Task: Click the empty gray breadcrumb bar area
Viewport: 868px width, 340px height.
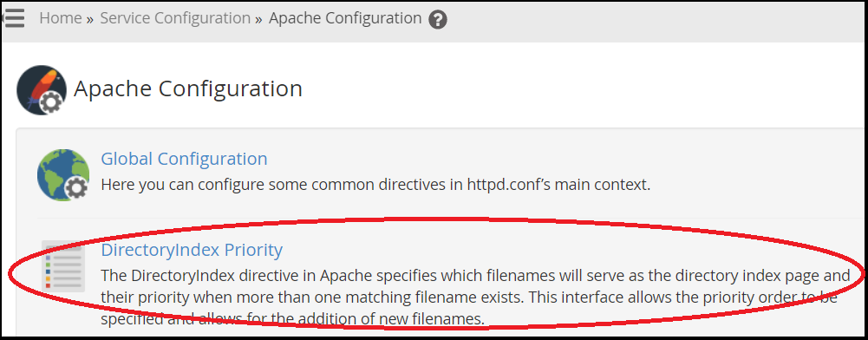Action: 653,21
